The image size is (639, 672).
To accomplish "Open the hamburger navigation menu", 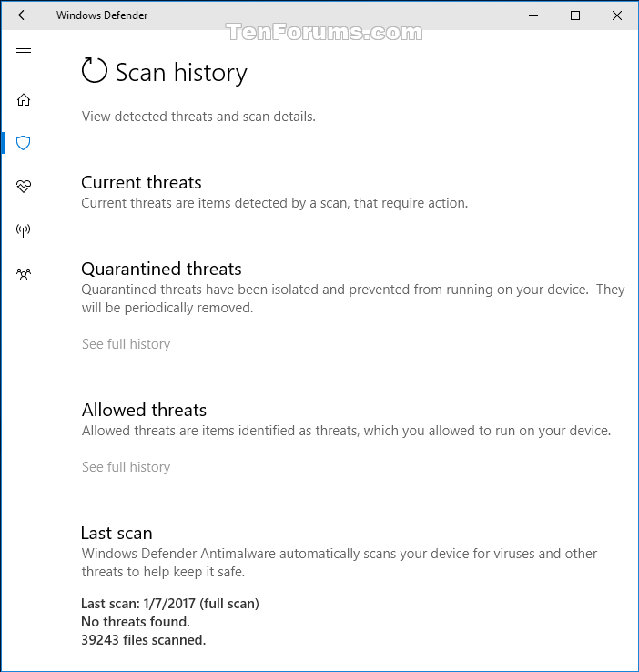I will 24,52.
